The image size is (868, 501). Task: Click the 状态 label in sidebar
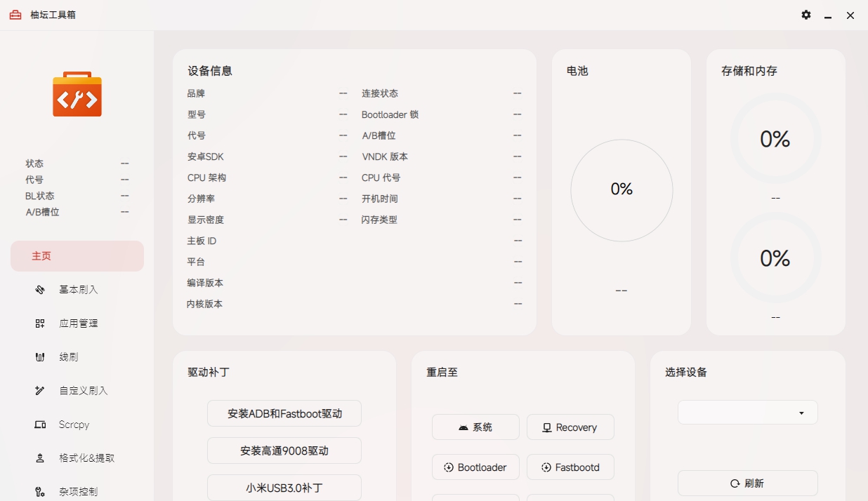pyautogui.click(x=34, y=163)
